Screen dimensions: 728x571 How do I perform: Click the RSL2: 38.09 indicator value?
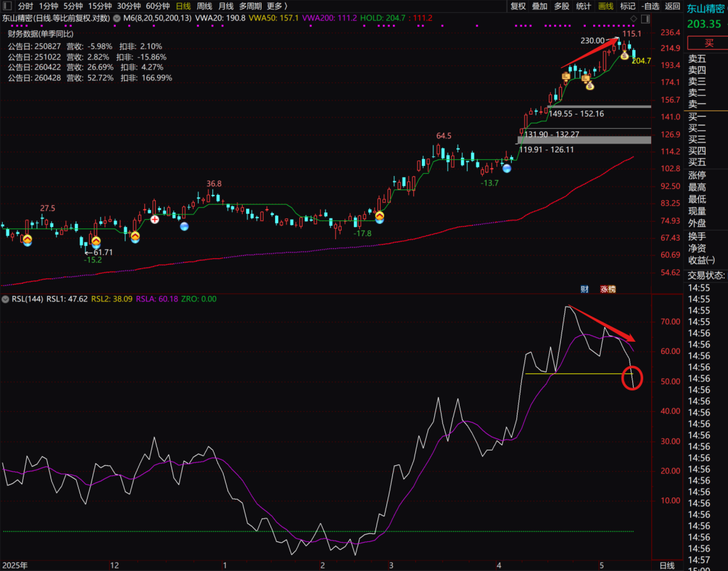pyautogui.click(x=111, y=299)
